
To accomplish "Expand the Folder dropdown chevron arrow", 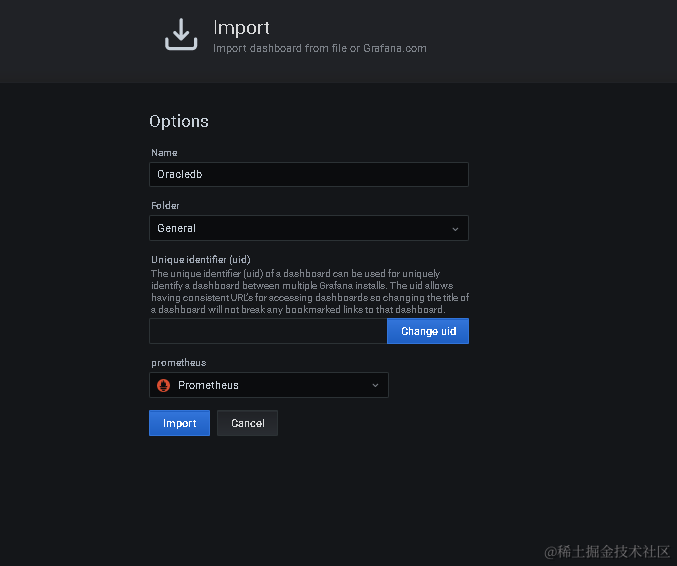I will (x=455, y=229).
